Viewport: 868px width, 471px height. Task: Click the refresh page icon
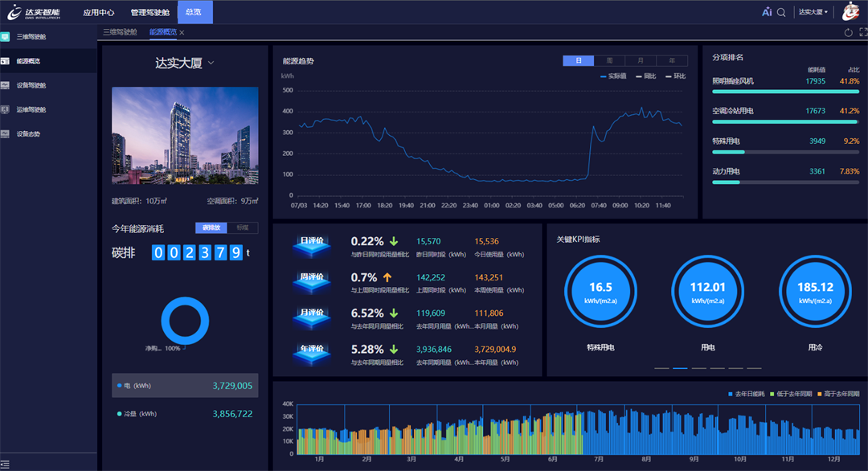tap(848, 33)
